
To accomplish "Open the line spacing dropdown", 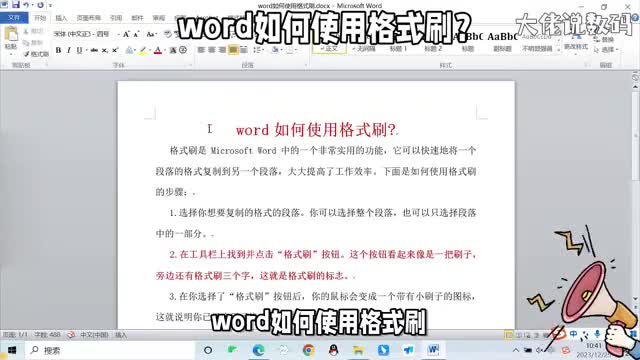I will [258, 50].
